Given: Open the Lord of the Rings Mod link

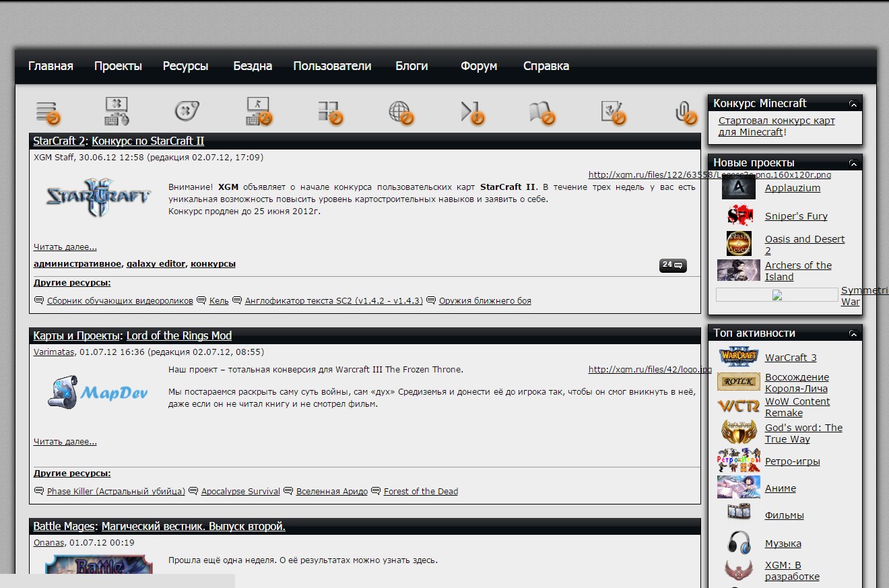Looking at the screenshot, I should tap(179, 335).
